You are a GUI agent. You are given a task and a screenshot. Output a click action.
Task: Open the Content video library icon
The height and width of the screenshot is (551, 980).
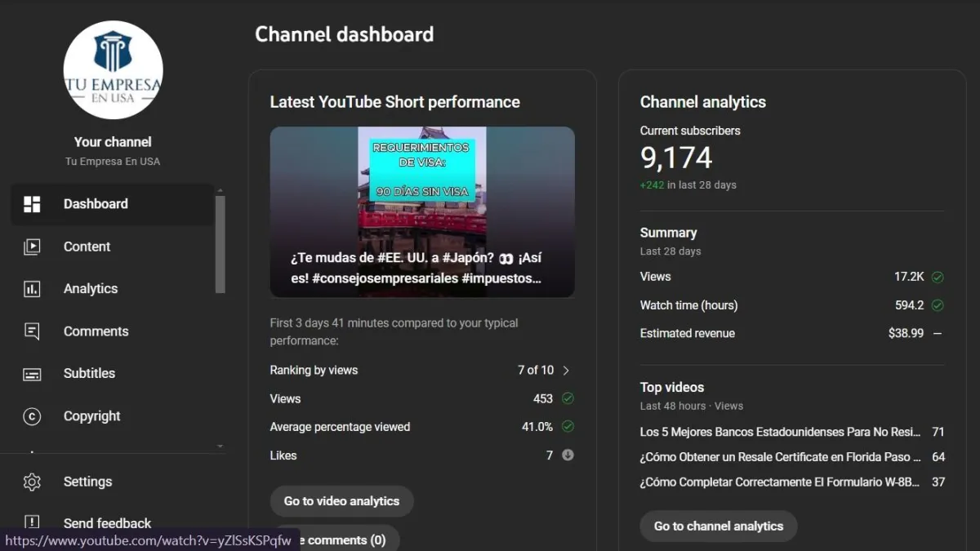coord(32,247)
